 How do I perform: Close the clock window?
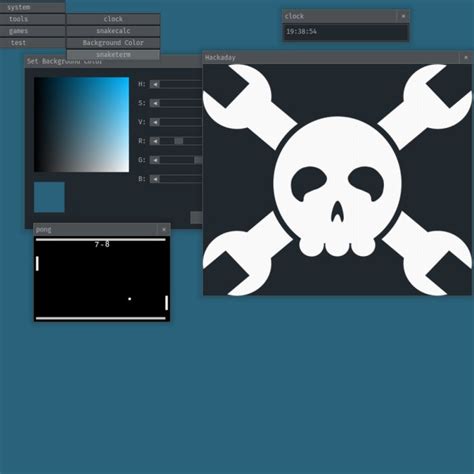(403, 16)
